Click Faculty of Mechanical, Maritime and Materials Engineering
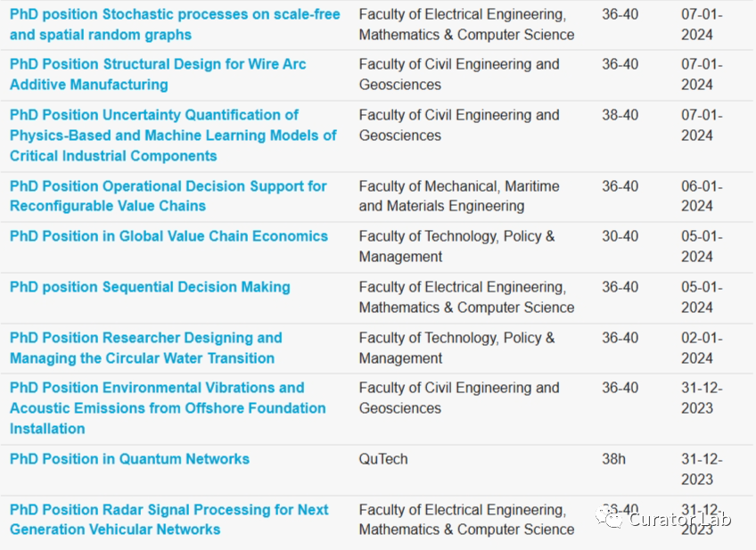 (x=459, y=196)
